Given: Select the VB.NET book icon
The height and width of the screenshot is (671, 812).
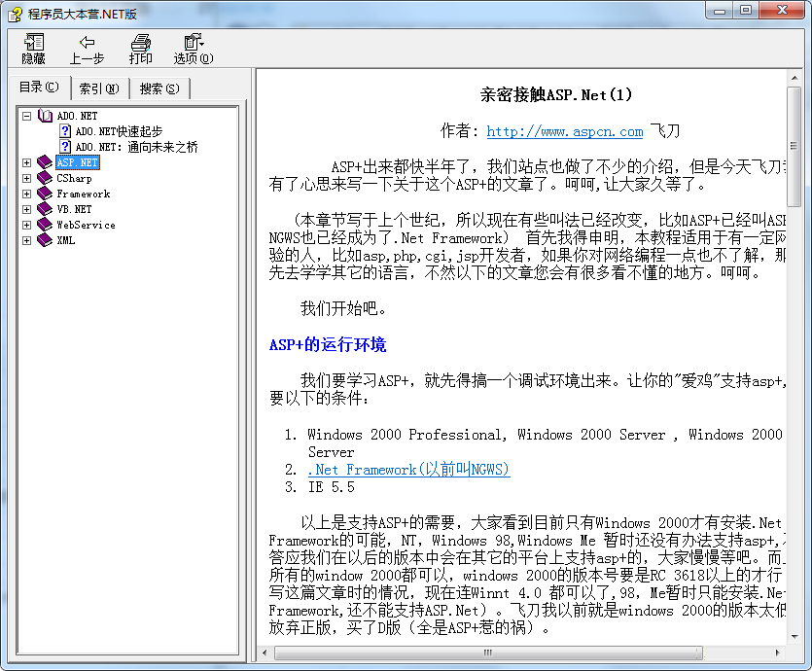Looking at the screenshot, I should click(47, 209).
